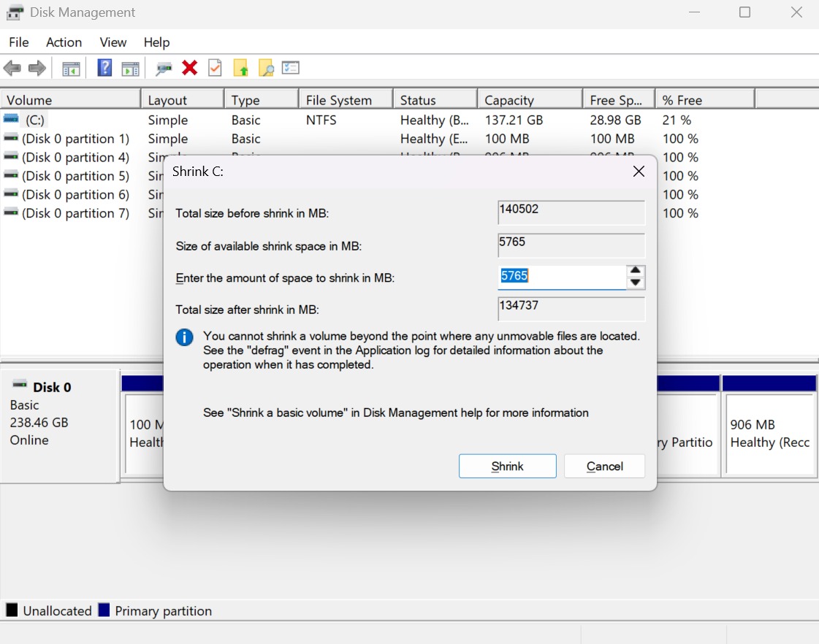819x644 pixels.
Task: Click the Shrink button
Action: [x=507, y=466]
